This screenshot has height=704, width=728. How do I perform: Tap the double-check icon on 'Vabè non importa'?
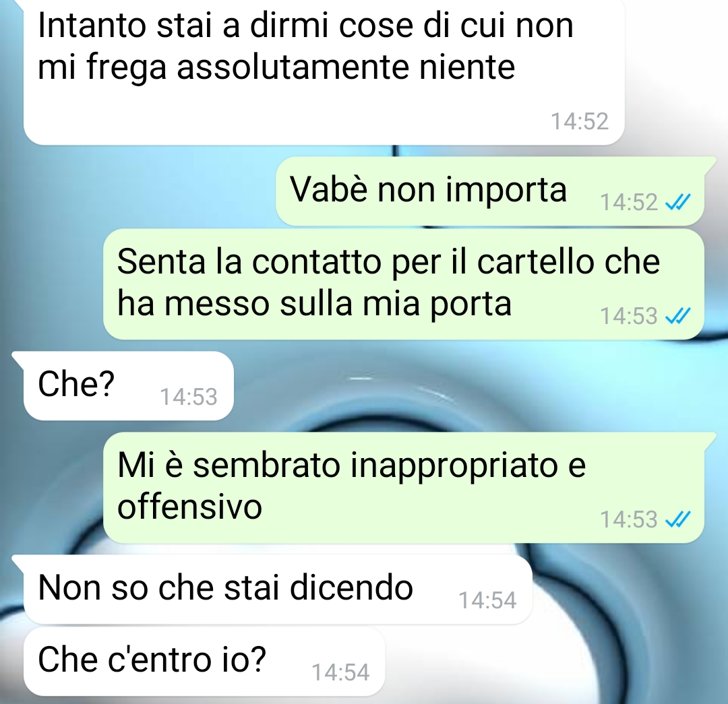pos(678,202)
